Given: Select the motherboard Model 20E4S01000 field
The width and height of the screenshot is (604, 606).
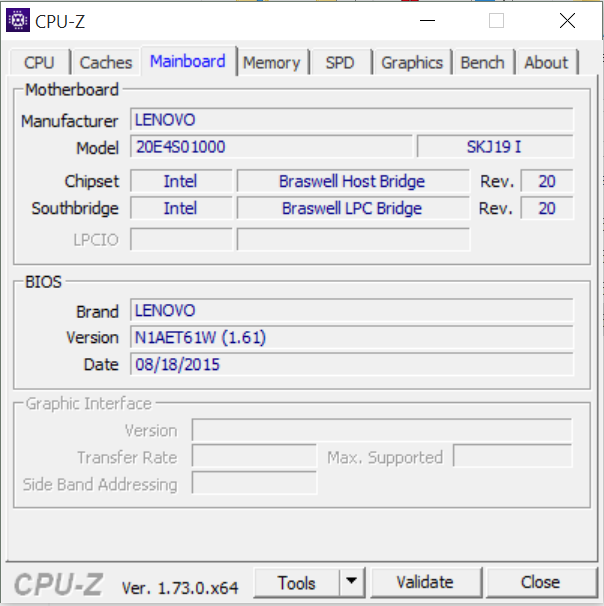Looking at the screenshot, I should [271, 147].
